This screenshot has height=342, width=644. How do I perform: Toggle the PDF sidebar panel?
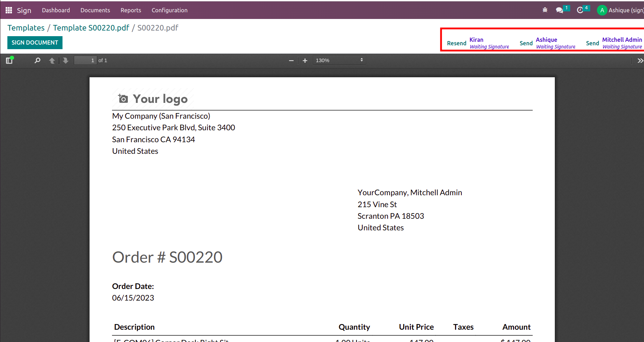click(x=9, y=60)
